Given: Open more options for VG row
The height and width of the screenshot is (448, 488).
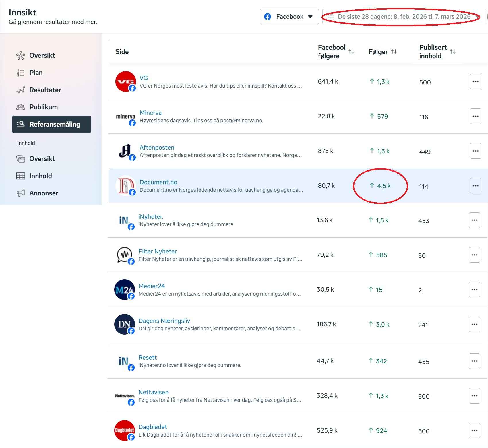Looking at the screenshot, I should [475, 82].
